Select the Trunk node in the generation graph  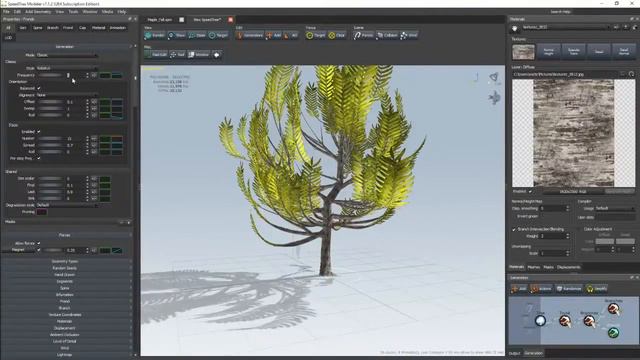[565, 321]
